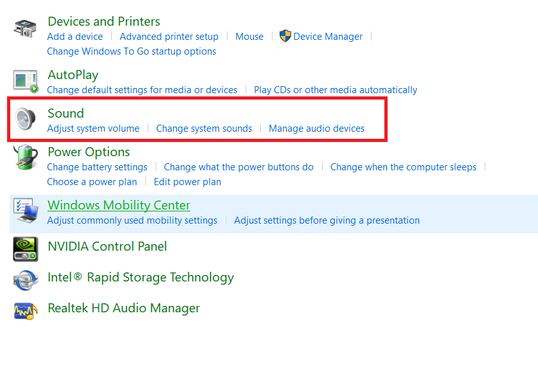Click Adjust settings before giving a presentation

(x=327, y=220)
